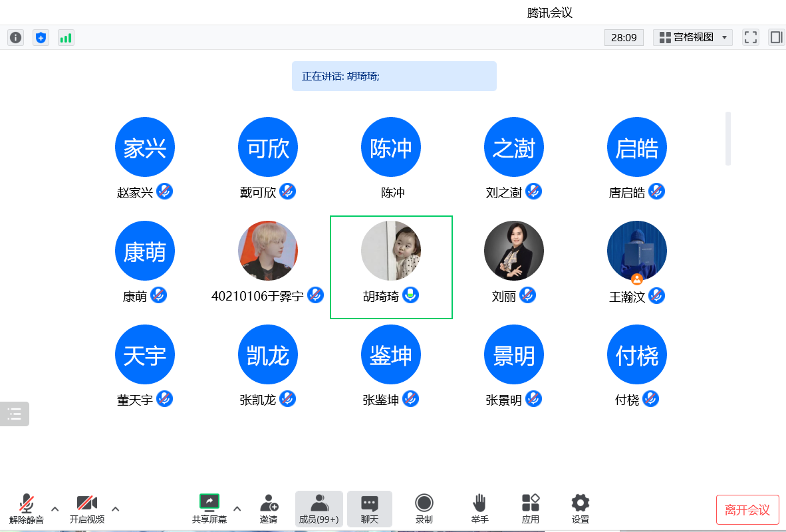The image size is (786, 532).
Task: Open the 成员(99+) members panel
Action: [319, 509]
